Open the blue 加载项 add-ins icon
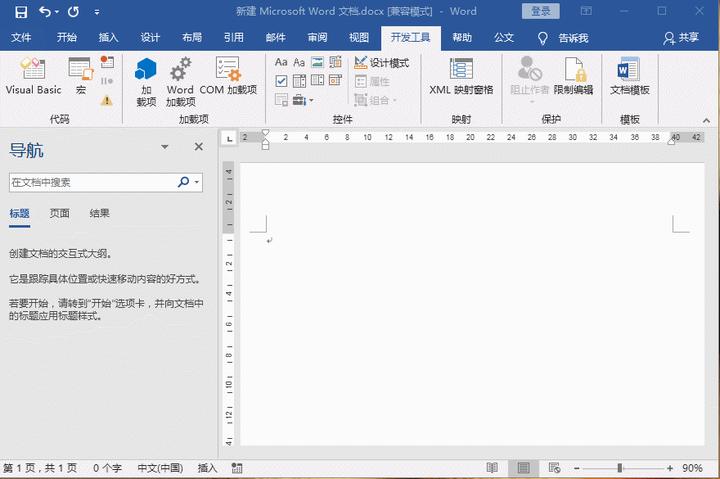This screenshot has height=479, width=720. (x=146, y=82)
